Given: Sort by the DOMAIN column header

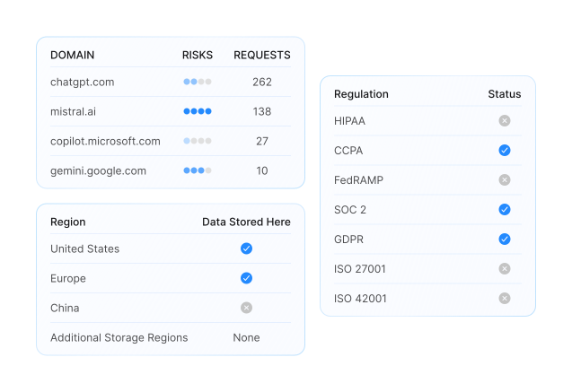Looking at the screenshot, I should [72, 55].
